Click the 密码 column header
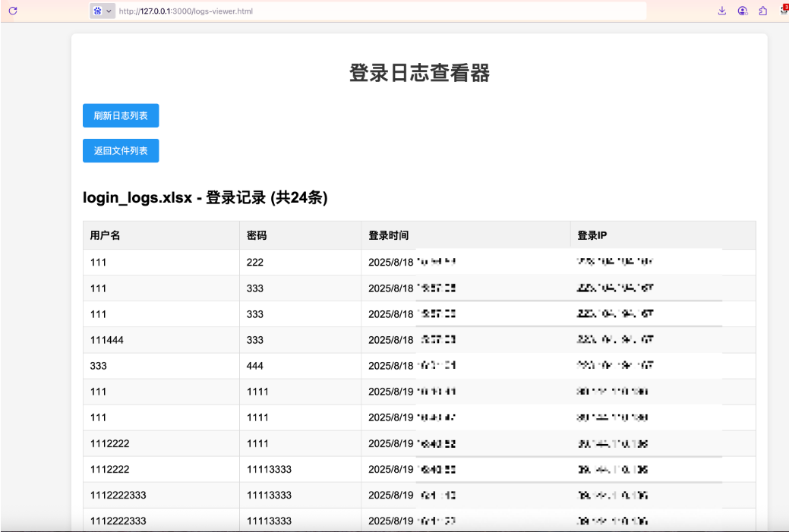 (x=257, y=235)
